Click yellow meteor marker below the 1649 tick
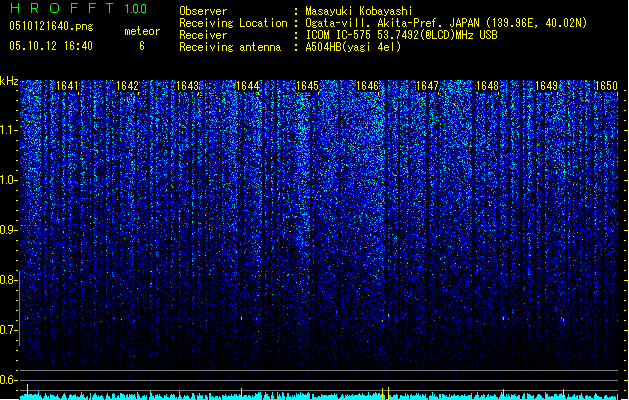629x400 pixels. 563,393
